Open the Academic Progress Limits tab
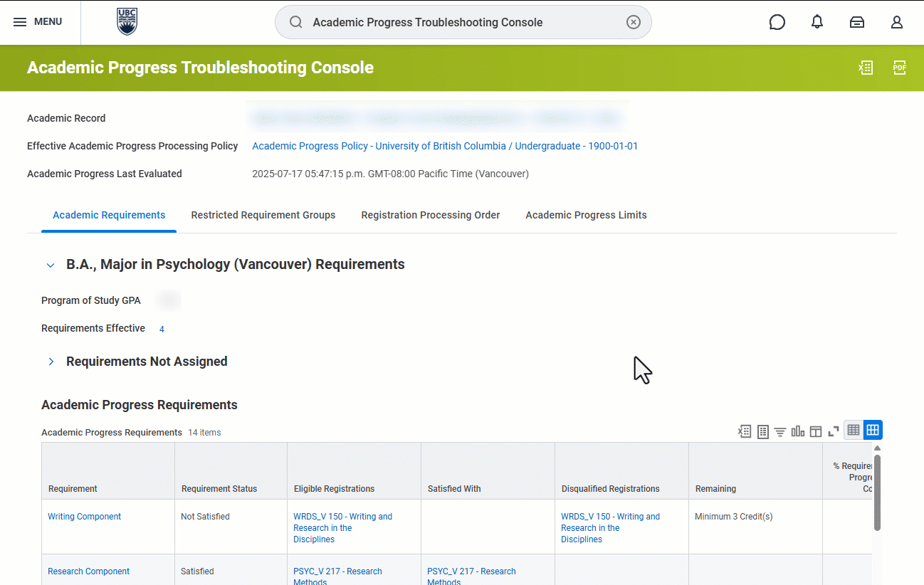The image size is (924, 585). pyautogui.click(x=586, y=215)
